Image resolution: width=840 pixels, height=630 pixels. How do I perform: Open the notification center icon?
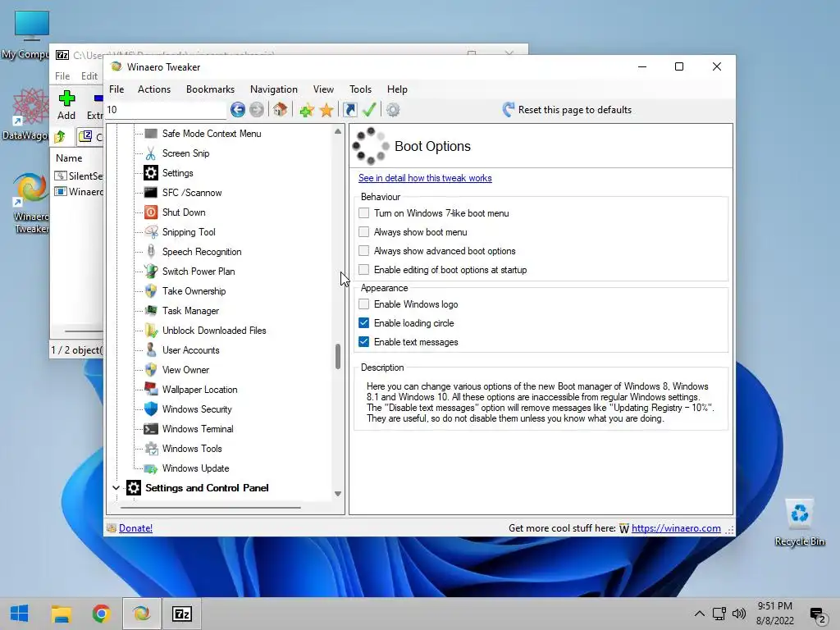point(818,615)
